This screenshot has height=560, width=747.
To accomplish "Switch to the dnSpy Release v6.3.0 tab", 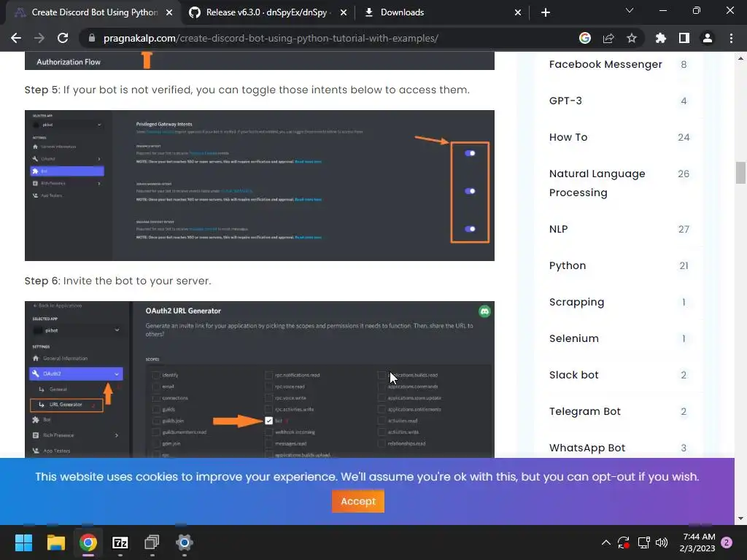I will tap(267, 12).
